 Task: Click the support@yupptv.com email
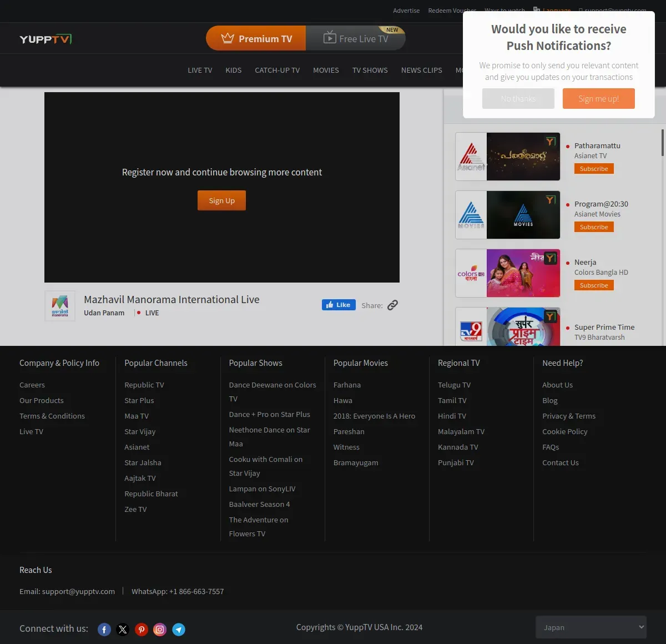[x=78, y=591]
